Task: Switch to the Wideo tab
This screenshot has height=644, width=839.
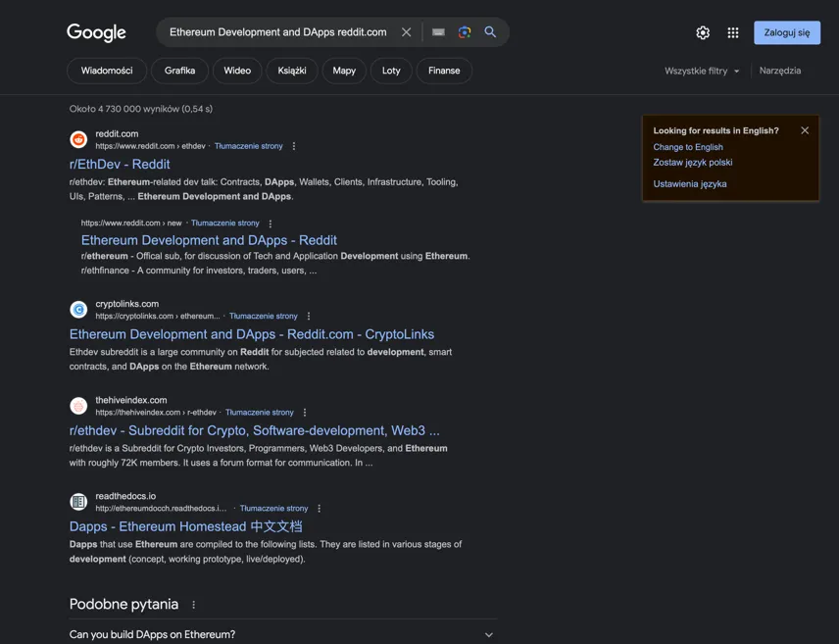Action: (237, 71)
